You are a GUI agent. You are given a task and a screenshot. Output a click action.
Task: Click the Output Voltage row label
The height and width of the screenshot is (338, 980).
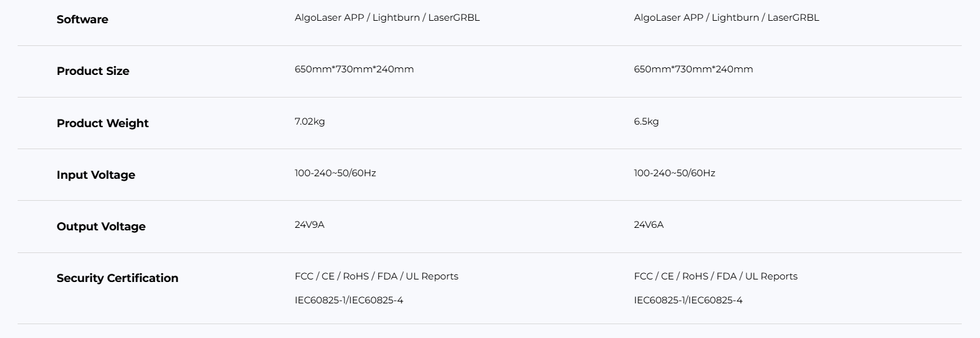pos(101,227)
